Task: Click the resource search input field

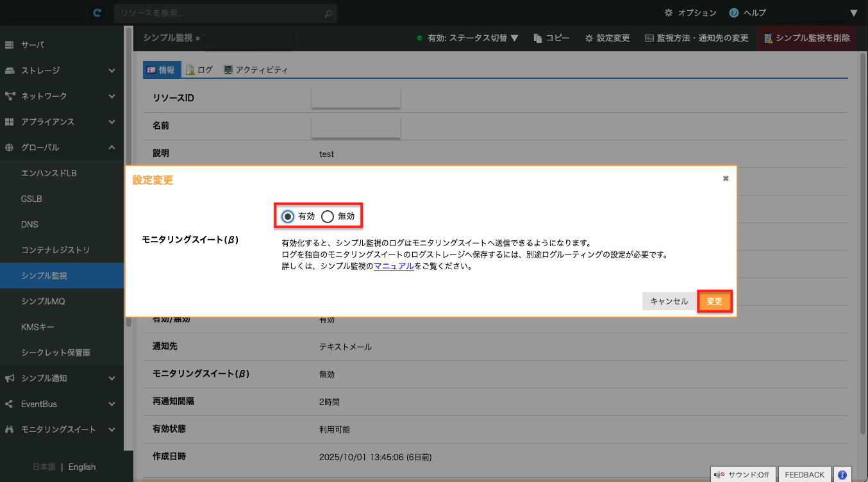Action: [x=218, y=13]
